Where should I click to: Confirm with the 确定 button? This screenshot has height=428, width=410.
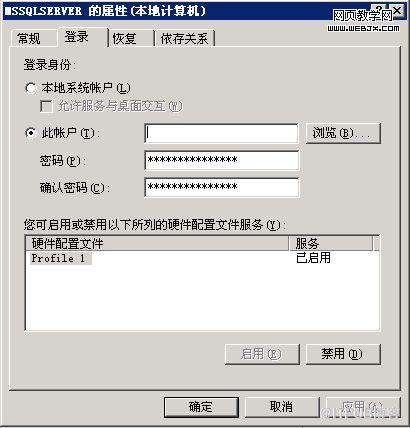(x=201, y=407)
